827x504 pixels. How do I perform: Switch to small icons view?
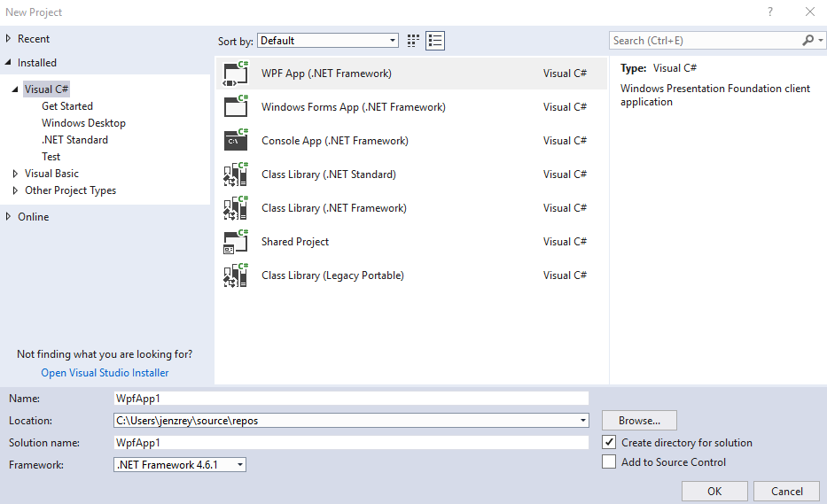[x=413, y=41]
